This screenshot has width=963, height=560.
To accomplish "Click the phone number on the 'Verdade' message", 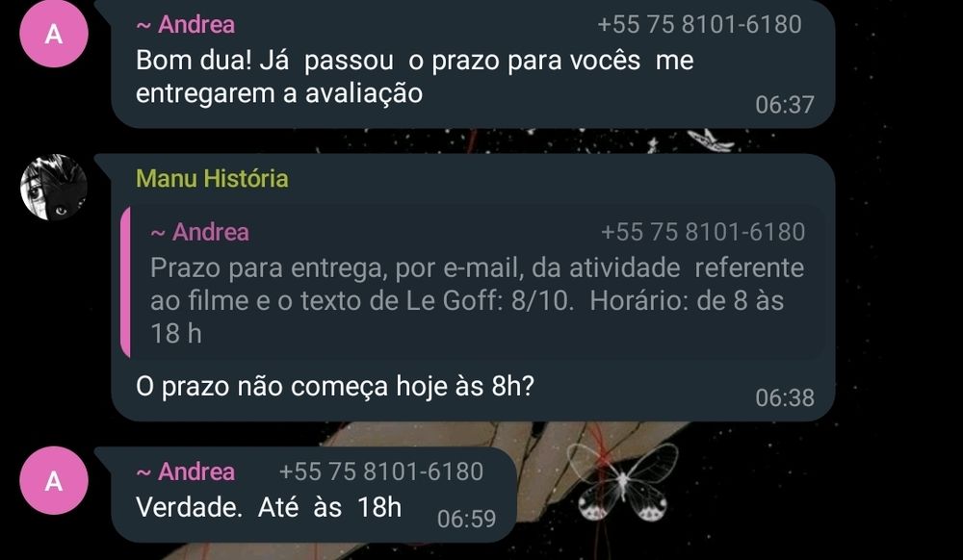I will coord(380,471).
